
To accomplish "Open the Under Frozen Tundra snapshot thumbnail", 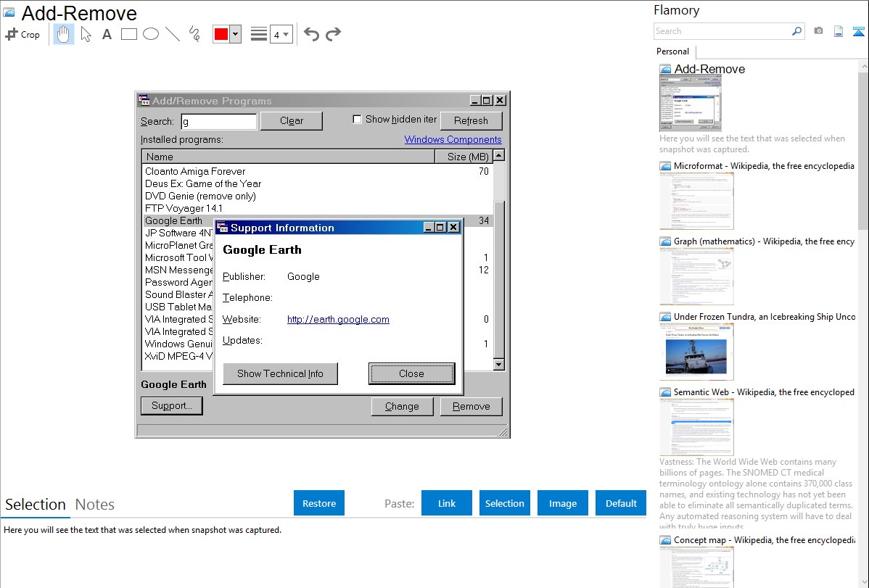I will click(x=696, y=352).
